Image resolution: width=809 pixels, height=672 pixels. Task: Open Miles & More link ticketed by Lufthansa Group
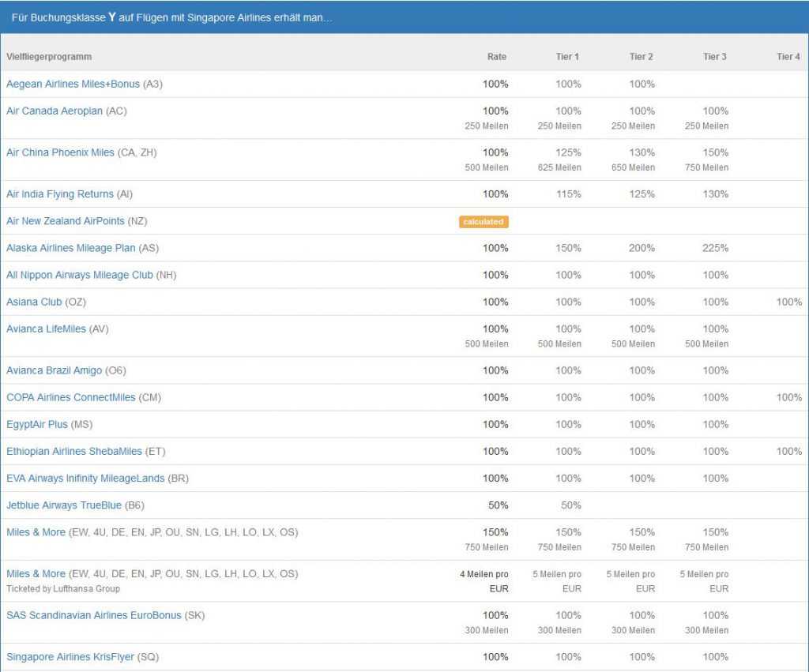coord(36,574)
